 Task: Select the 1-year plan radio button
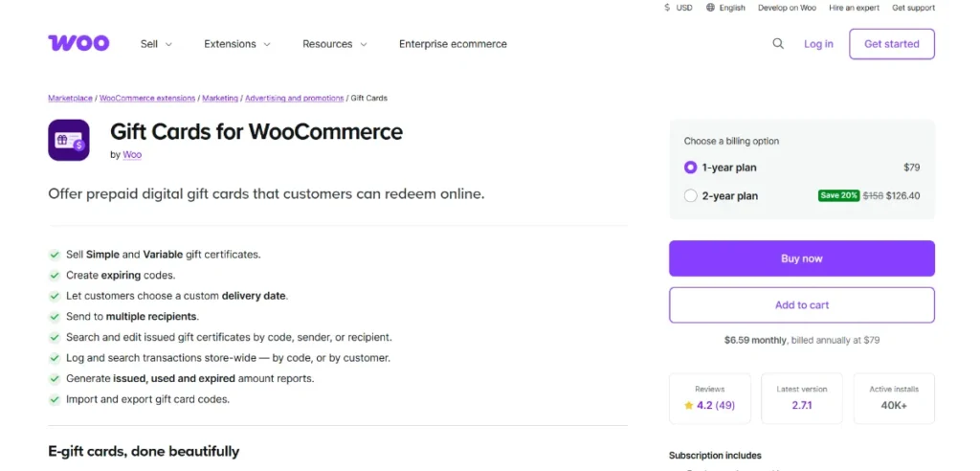click(691, 168)
